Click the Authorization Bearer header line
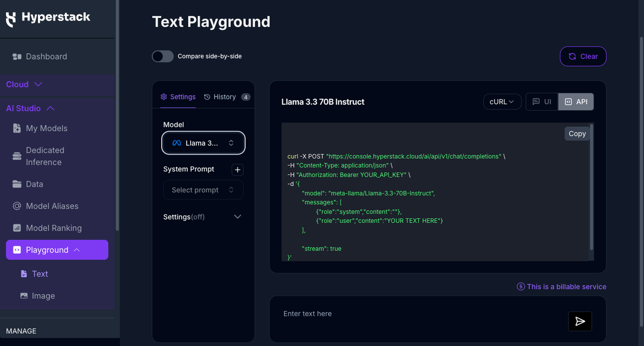644x346 pixels. [x=349, y=175]
